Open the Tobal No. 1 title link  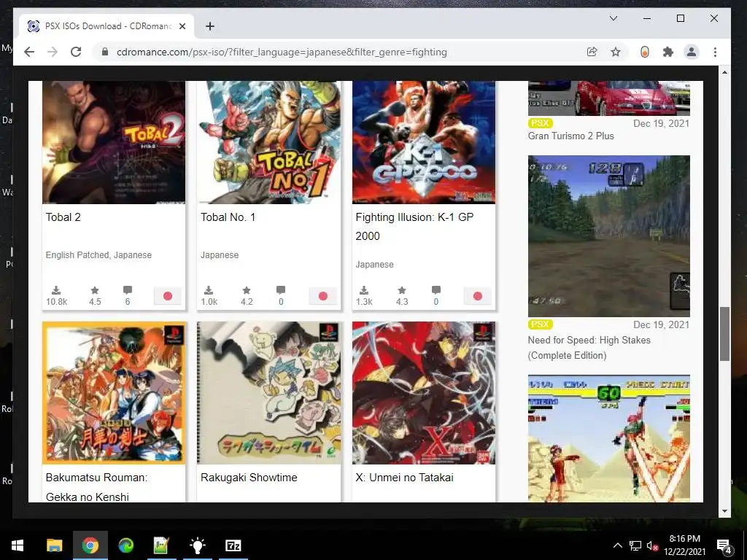[x=228, y=217]
